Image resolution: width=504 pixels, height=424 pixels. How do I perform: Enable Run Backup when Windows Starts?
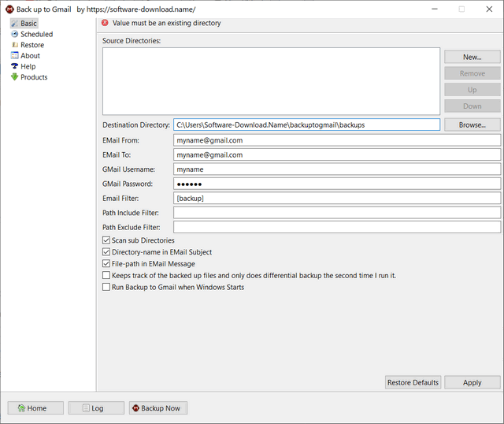(106, 288)
